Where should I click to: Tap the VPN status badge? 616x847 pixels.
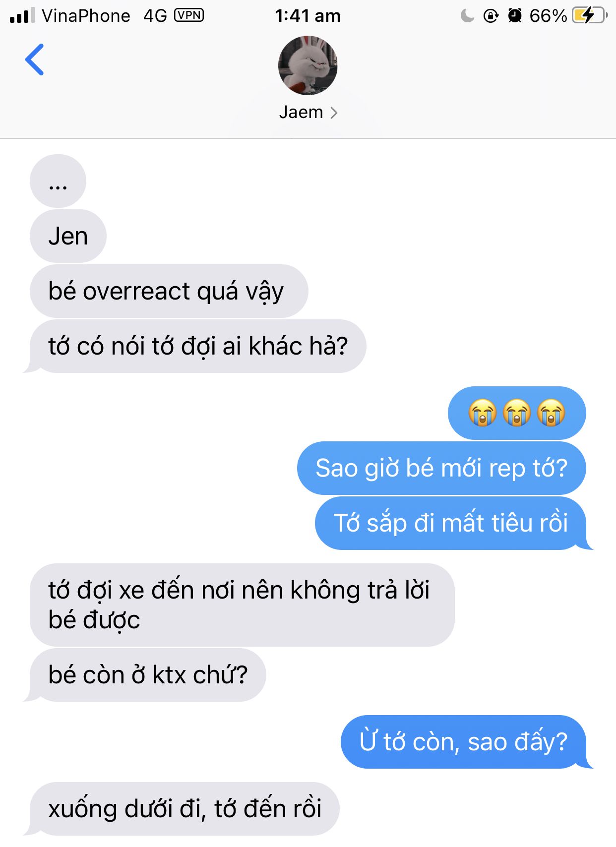(189, 15)
